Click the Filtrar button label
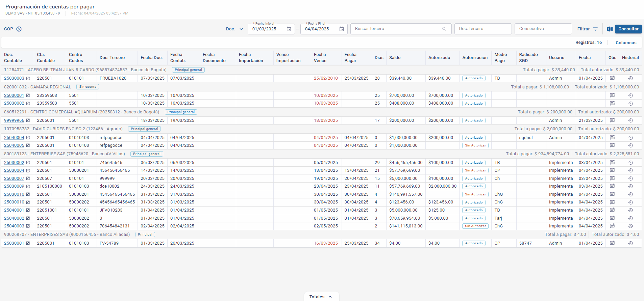Image resolution: width=644 pixels, height=301 pixels. click(x=583, y=29)
